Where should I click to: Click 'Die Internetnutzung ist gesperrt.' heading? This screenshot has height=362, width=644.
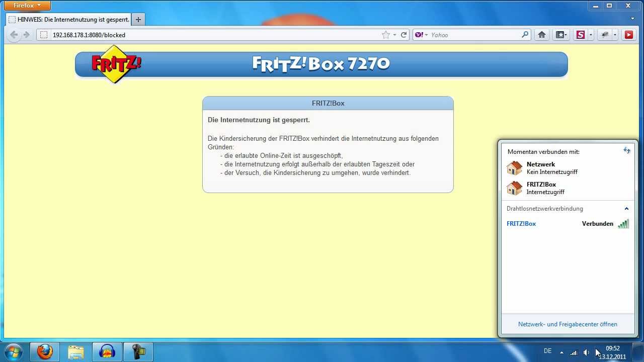[259, 120]
